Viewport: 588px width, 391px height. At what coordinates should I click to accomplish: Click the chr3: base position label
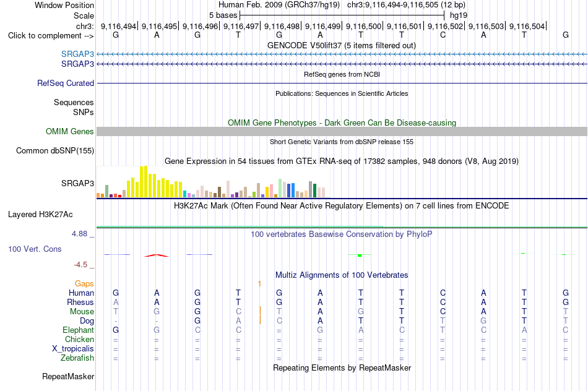[85, 26]
